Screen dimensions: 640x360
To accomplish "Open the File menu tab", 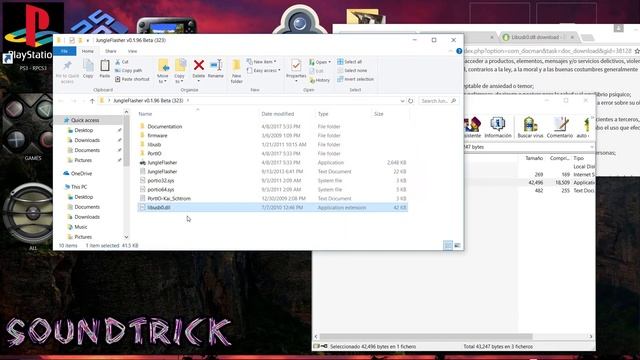I will tap(64, 51).
